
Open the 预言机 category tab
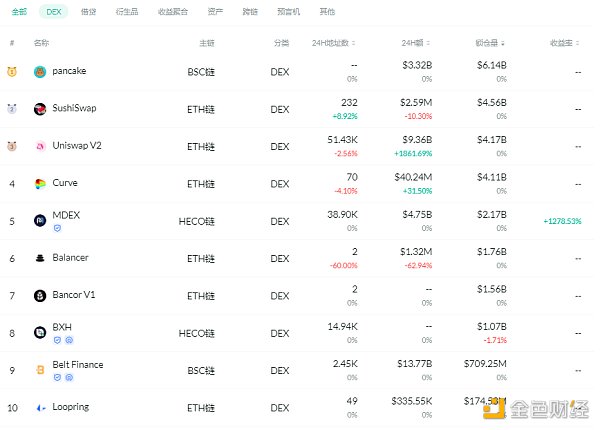point(288,12)
